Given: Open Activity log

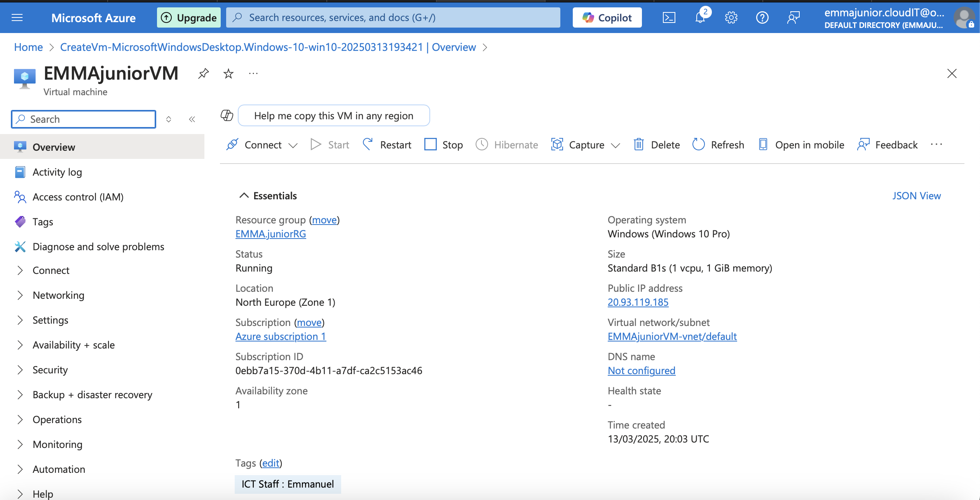Looking at the screenshot, I should (x=57, y=172).
